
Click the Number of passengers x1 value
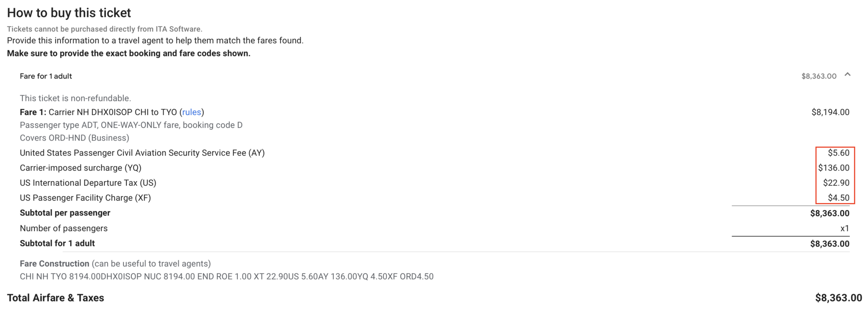click(844, 229)
